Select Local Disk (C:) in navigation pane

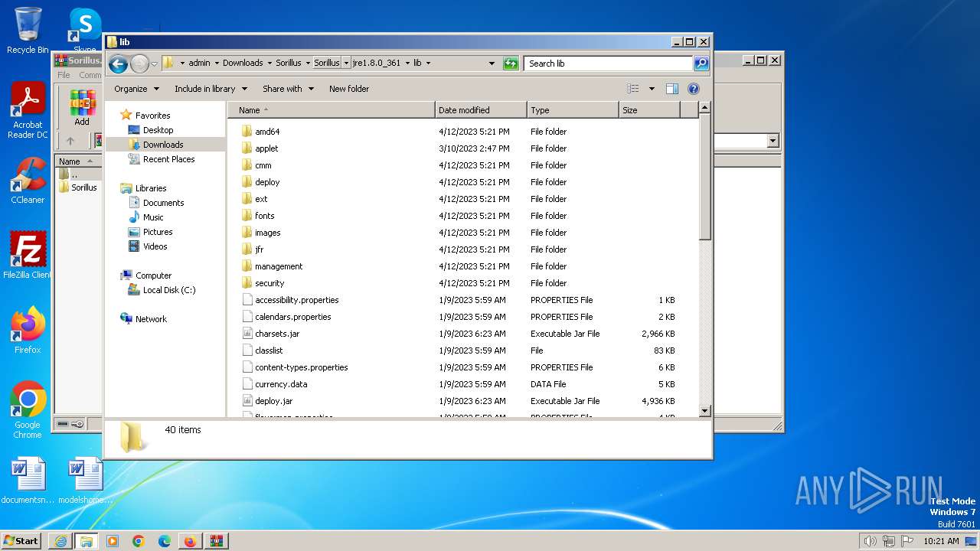(168, 290)
